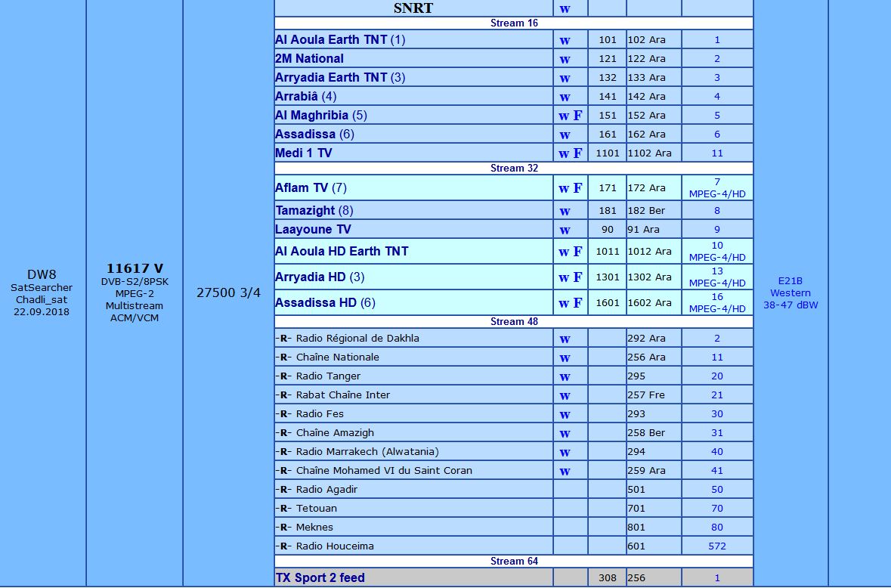Open the Assadissa HD channel link
The width and height of the screenshot is (891, 588).
(x=315, y=303)
